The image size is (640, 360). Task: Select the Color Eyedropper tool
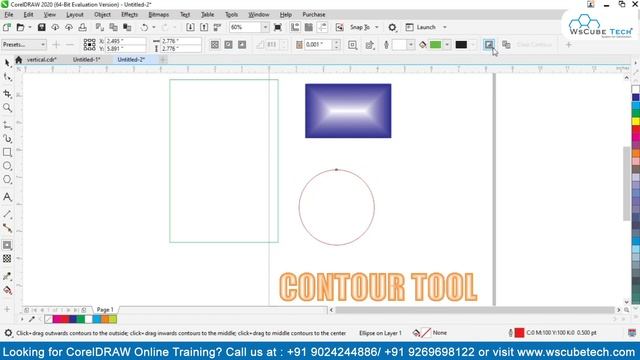[x=7, y=276]
